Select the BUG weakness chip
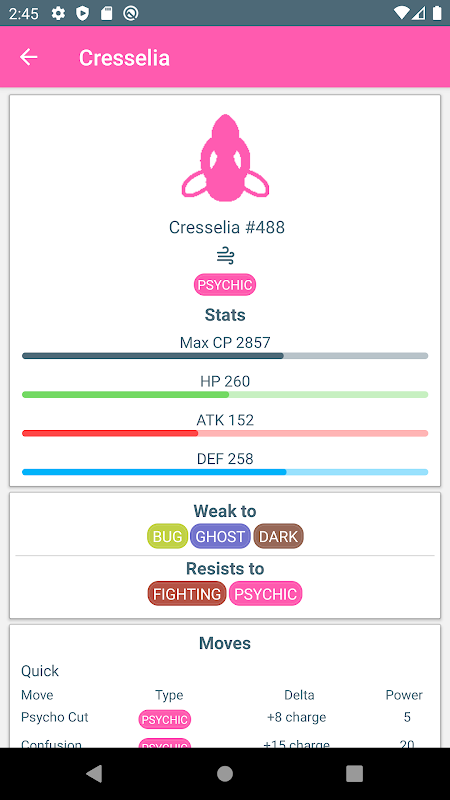This screenshot has height=800, width=450. 167,536
